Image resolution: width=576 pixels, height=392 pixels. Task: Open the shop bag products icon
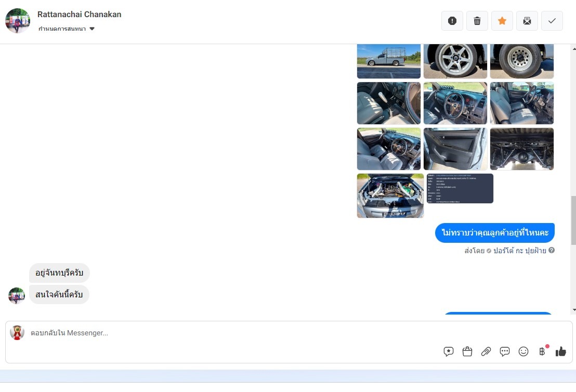(467, 351)
